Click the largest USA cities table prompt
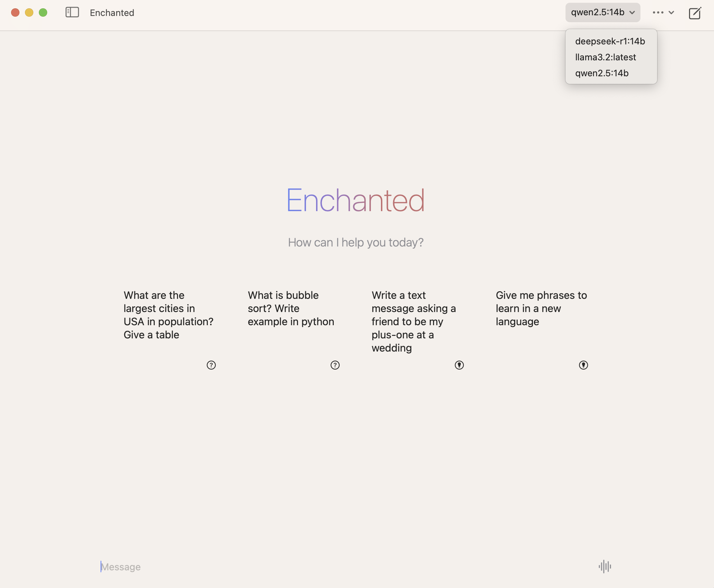714x588 pixels. pos(169,313)
